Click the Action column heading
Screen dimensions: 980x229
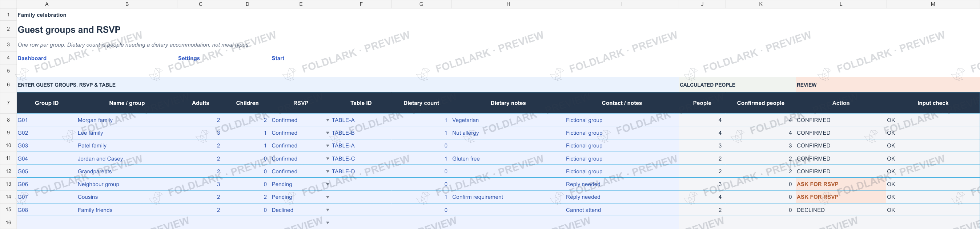click(841, 103)
